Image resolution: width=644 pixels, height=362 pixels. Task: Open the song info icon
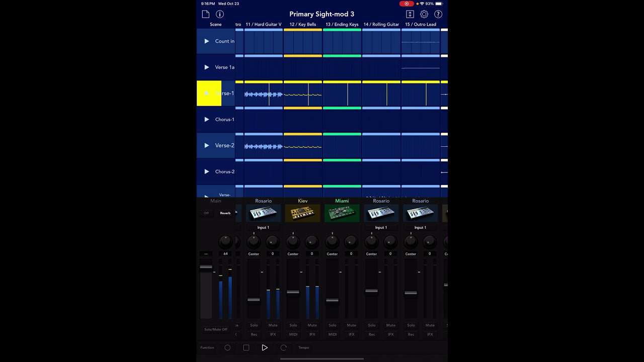[x=220, y=14]
